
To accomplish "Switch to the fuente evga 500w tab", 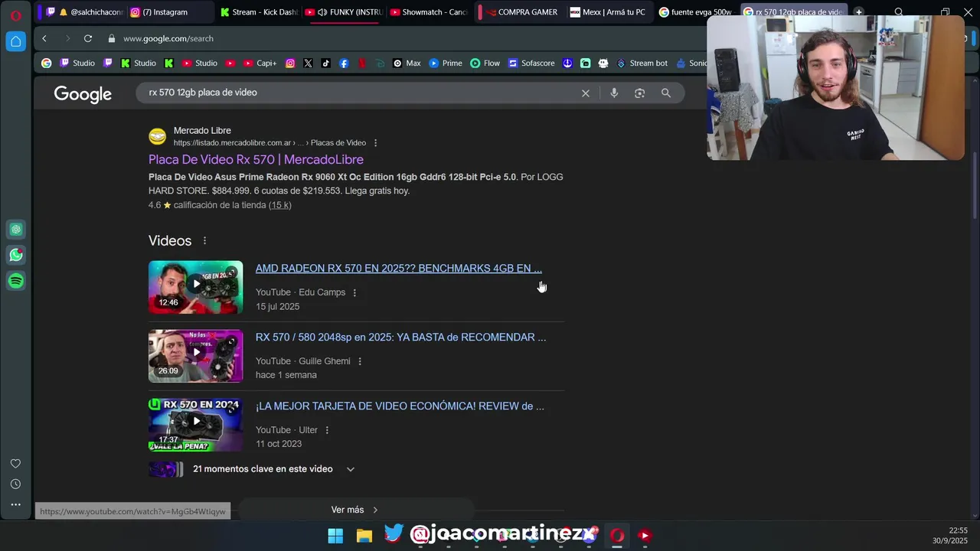I will [x=696, y=12].
